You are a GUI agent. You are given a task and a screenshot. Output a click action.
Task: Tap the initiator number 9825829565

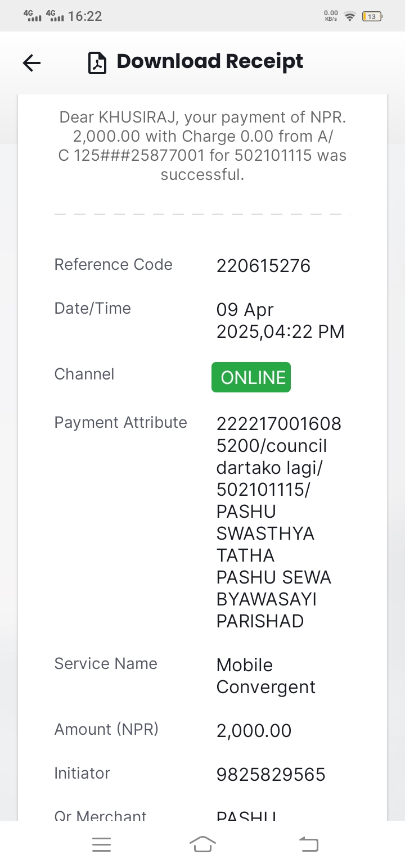point(271,775)
